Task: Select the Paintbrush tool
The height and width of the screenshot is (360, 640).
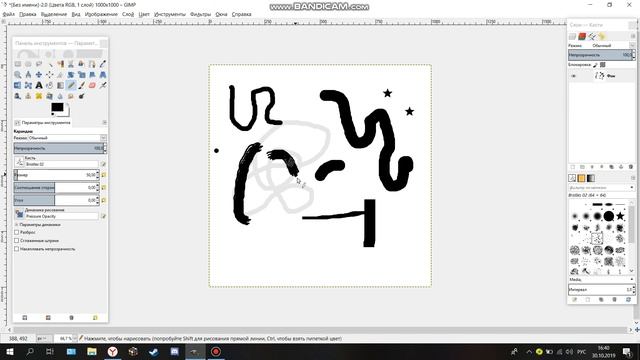Action: [81, 85]
